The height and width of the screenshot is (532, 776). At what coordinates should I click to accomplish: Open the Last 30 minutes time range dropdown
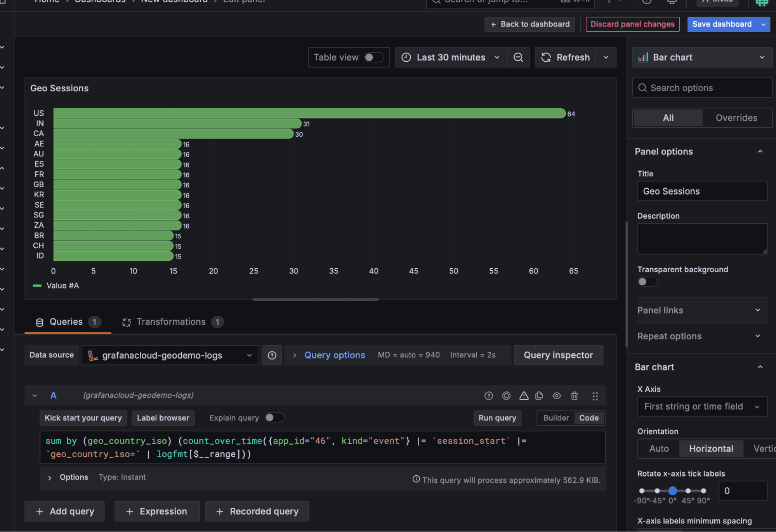point(451,57)
